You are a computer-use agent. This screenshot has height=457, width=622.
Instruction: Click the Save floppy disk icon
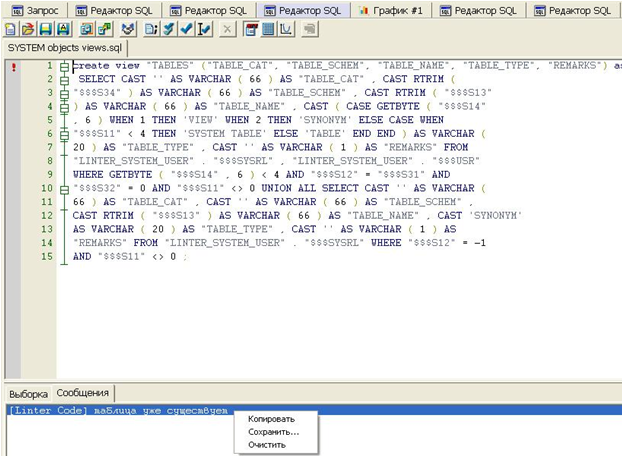(x=45, y=30)
